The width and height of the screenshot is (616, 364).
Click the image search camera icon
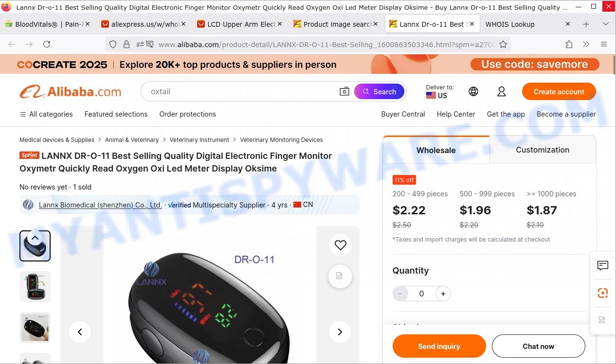pos(344,91)
